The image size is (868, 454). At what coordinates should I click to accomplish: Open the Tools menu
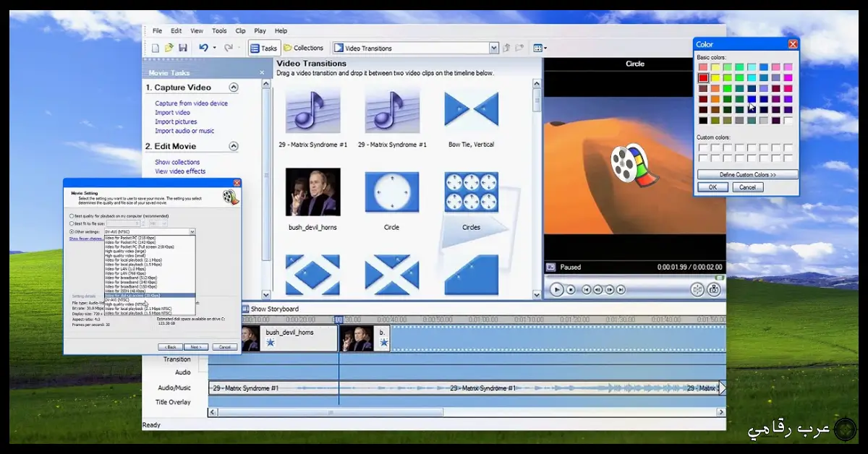point(219,30)
